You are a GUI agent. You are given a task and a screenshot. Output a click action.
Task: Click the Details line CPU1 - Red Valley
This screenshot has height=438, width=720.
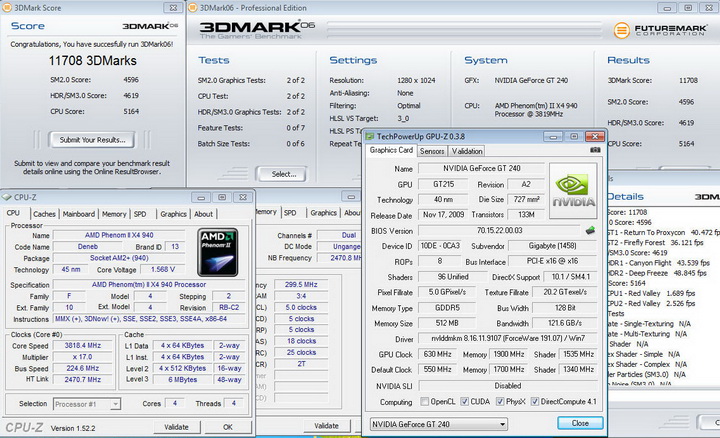tap(652, 293)
